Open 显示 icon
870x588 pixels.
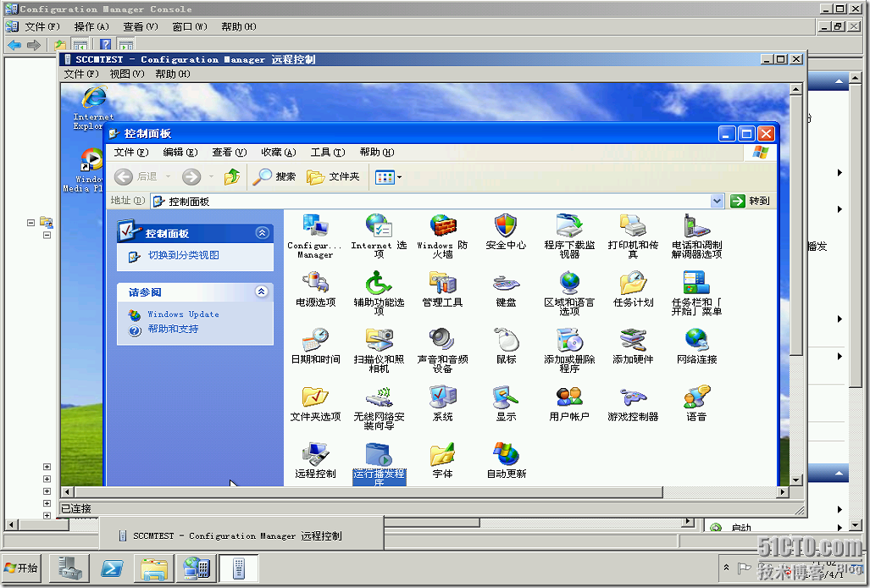506,403
